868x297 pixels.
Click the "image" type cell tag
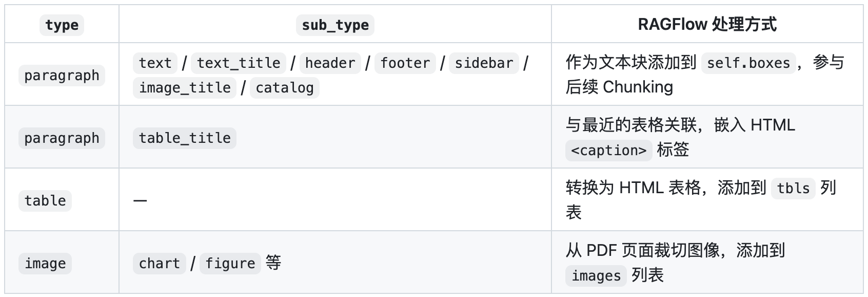click(45, 264)
